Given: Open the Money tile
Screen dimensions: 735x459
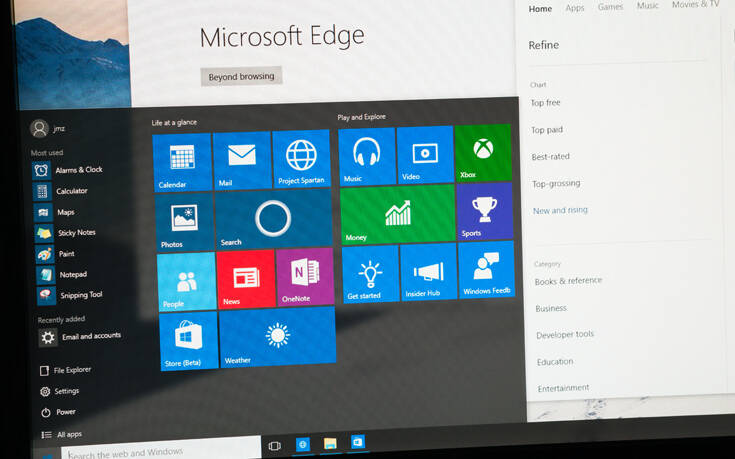Looking at the screenshot, I should (398, 214).
